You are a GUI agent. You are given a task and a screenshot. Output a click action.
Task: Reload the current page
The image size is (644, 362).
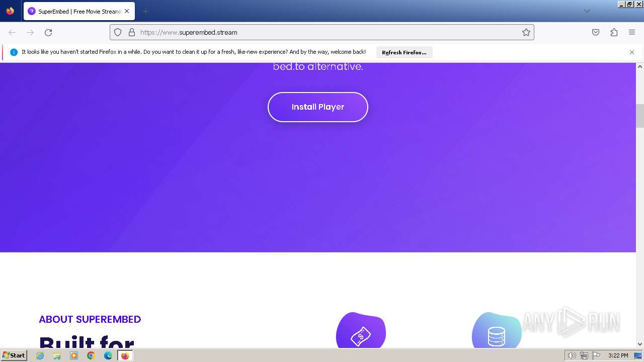pos(48,32)
